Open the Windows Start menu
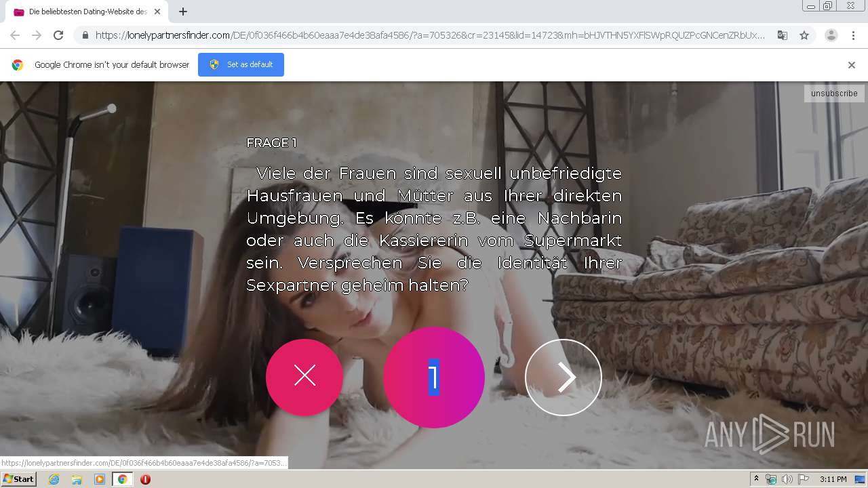Image resolution: width=868 pixels, height=488 pixels. 19,479
